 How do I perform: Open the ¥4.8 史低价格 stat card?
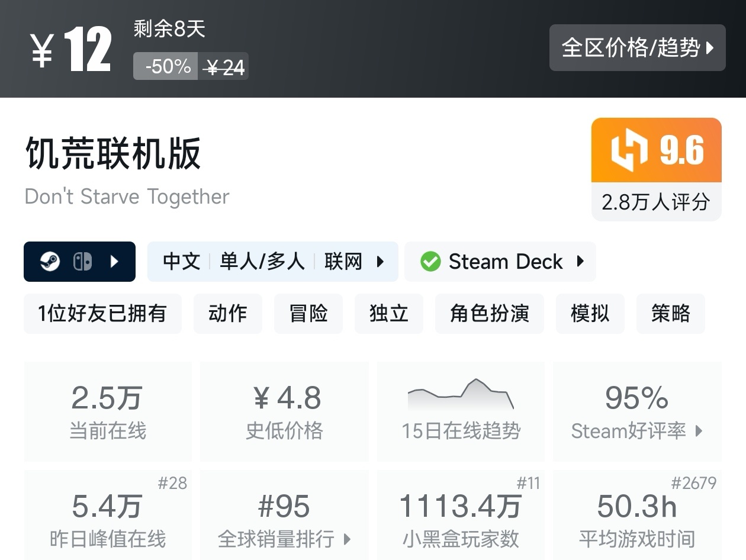(284, 411)
